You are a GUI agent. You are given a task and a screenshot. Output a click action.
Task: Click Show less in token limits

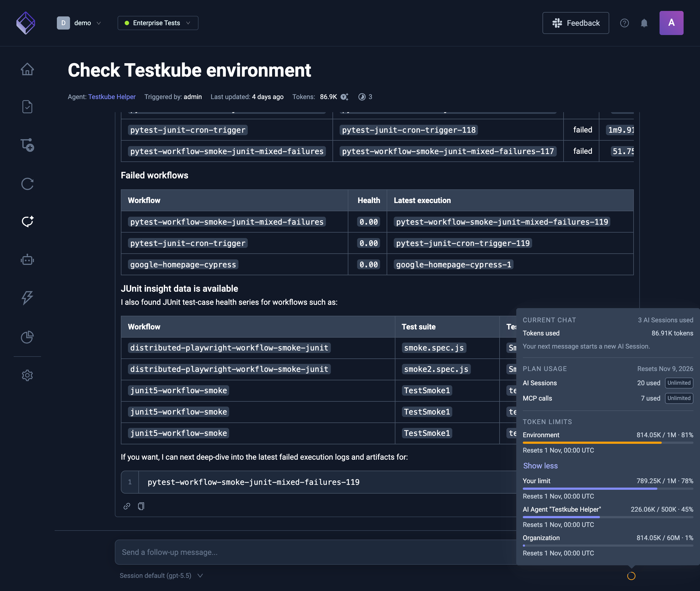(x=540, y=466)
